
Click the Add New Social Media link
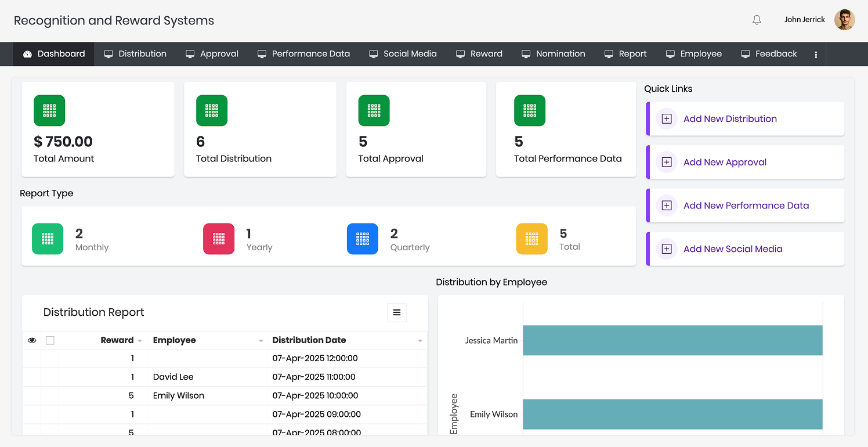[733, 248]
